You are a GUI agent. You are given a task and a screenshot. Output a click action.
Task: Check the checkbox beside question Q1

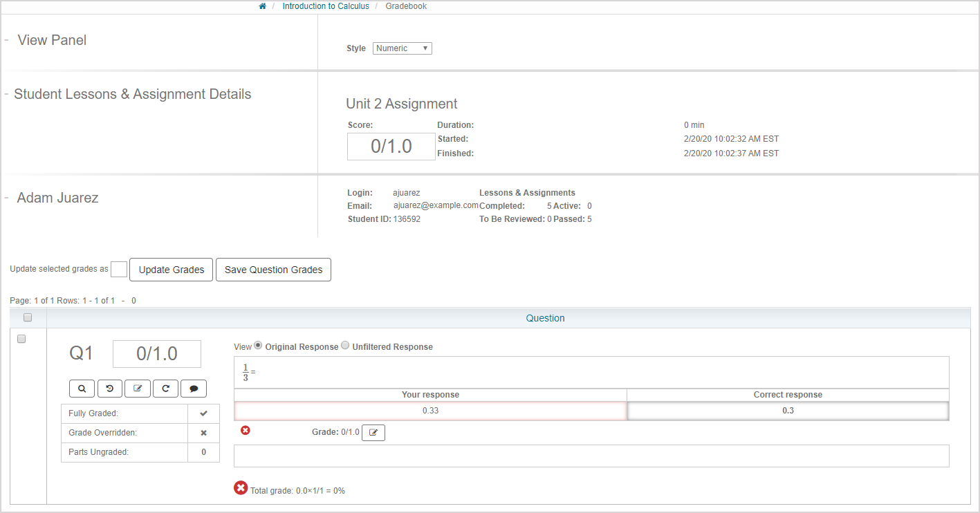pyautogui.click(x=21, y=339)
